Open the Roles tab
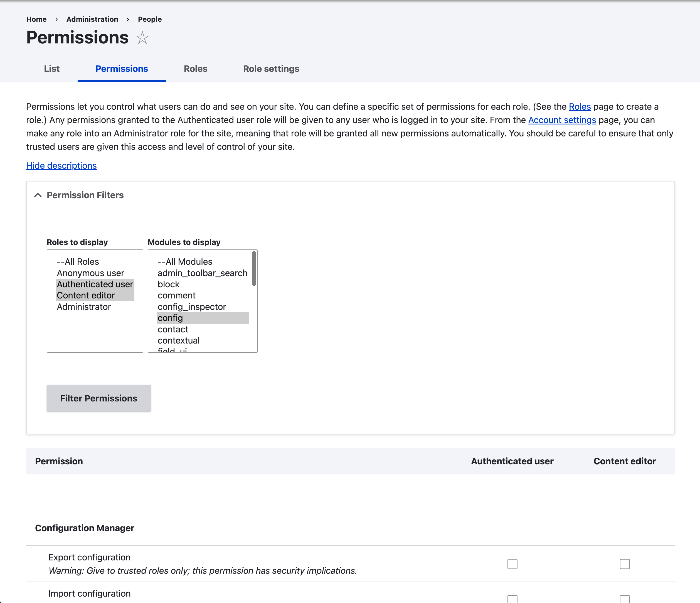The image size is (700, 603). pos(195,68)
